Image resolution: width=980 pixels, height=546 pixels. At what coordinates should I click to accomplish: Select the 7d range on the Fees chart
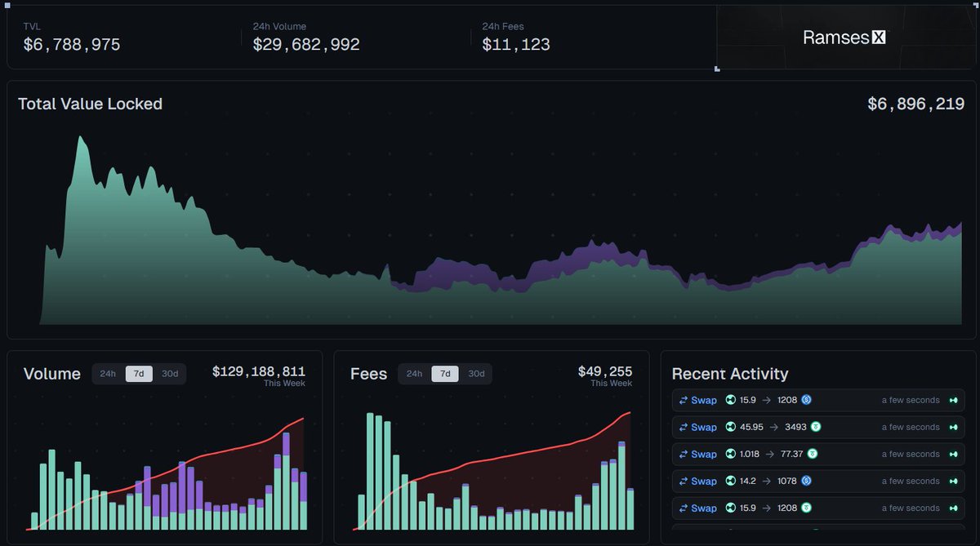click(x=445, y=374)
